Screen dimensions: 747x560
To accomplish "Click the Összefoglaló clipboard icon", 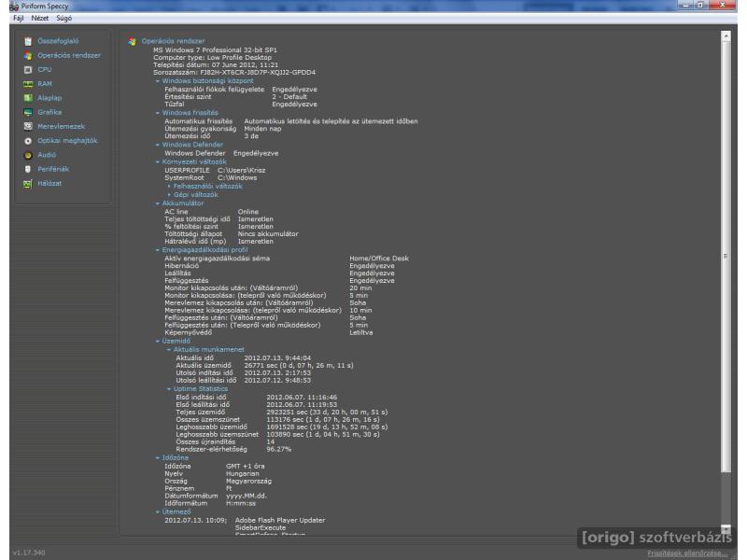I will [28, 41].
